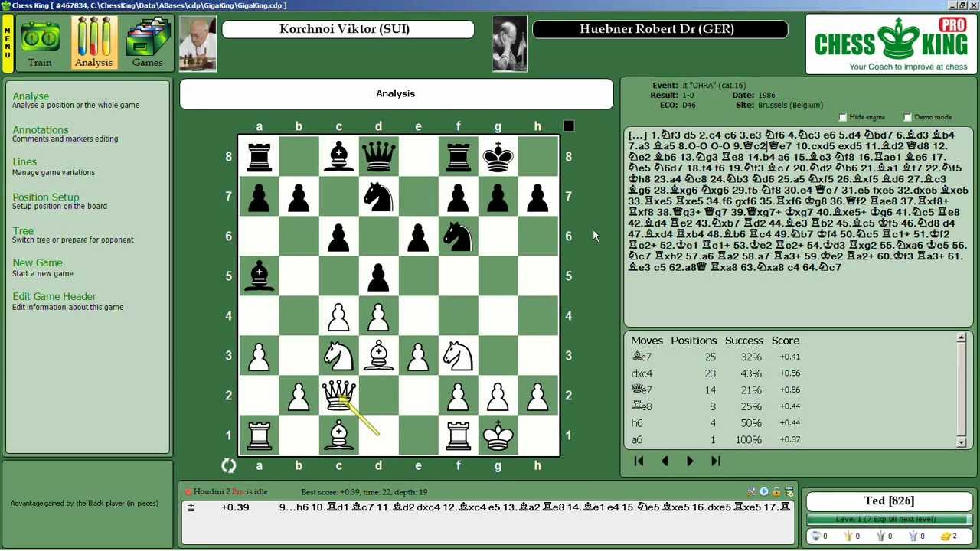980x551 pixels.
Task: Toggle Hide engine checkbox
Action: (x=843, y=117)
